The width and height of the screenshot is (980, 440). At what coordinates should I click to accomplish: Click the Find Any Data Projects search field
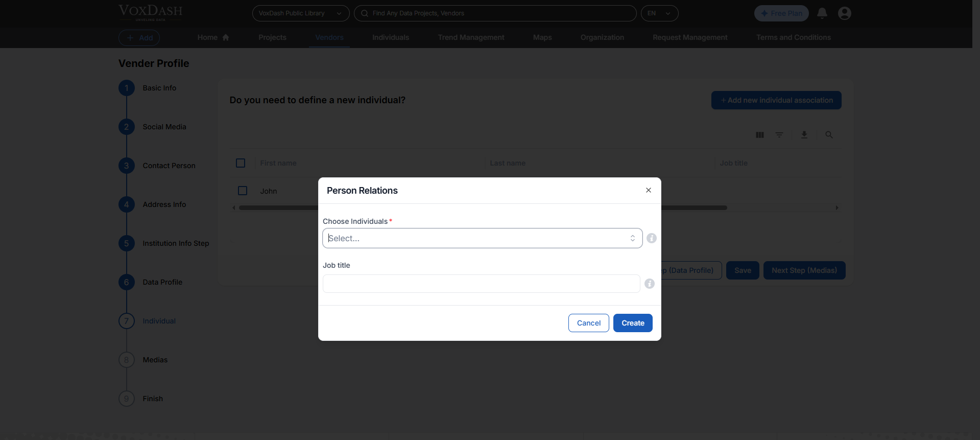pos(495,13)
